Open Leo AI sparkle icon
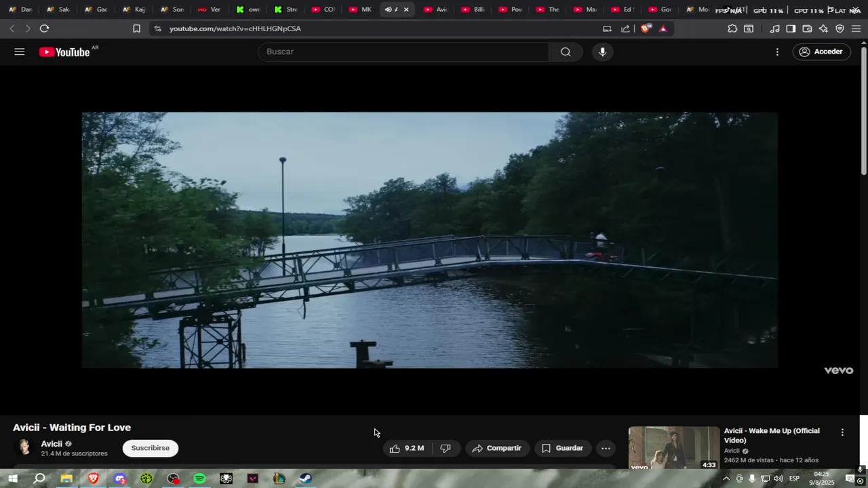868x488 pixels. click(x=823, y=28)
